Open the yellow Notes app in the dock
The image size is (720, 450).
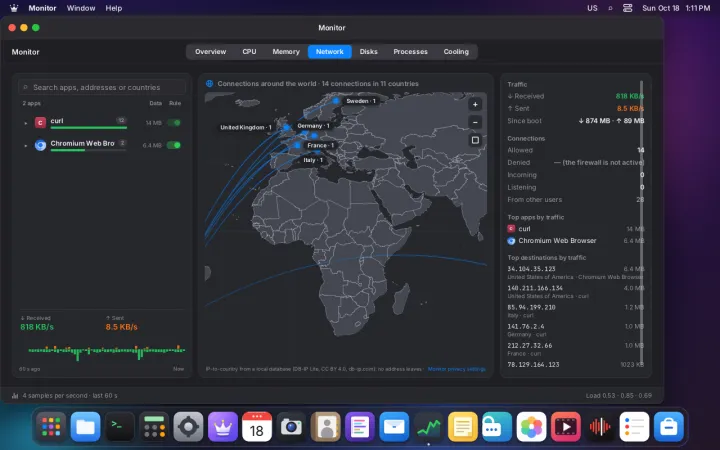click(462, 427)
